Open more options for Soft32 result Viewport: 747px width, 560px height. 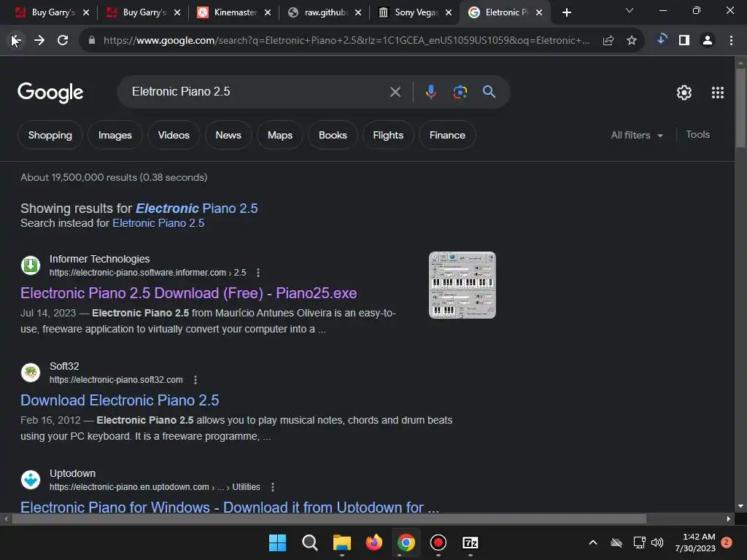196,380
